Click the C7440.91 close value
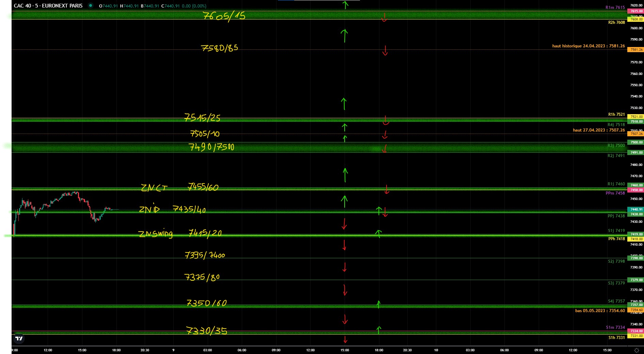This screenshot has width=644, height=354. (170, 6)
